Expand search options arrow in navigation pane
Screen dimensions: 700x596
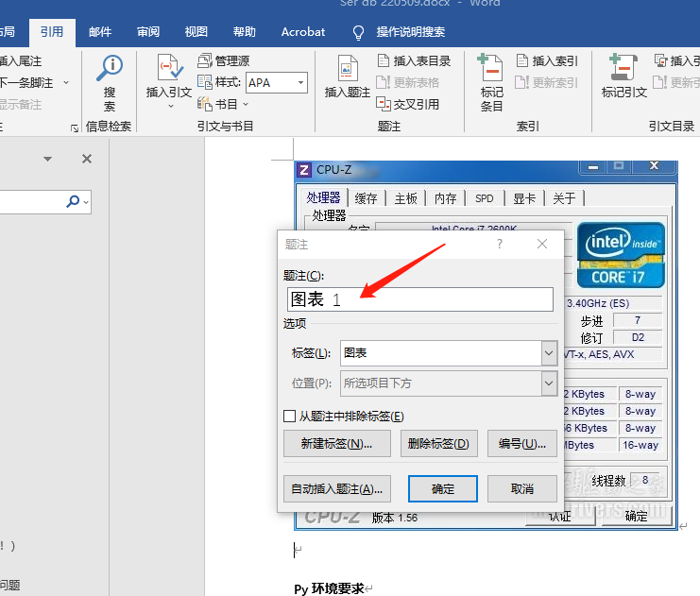tap(86, 202)
